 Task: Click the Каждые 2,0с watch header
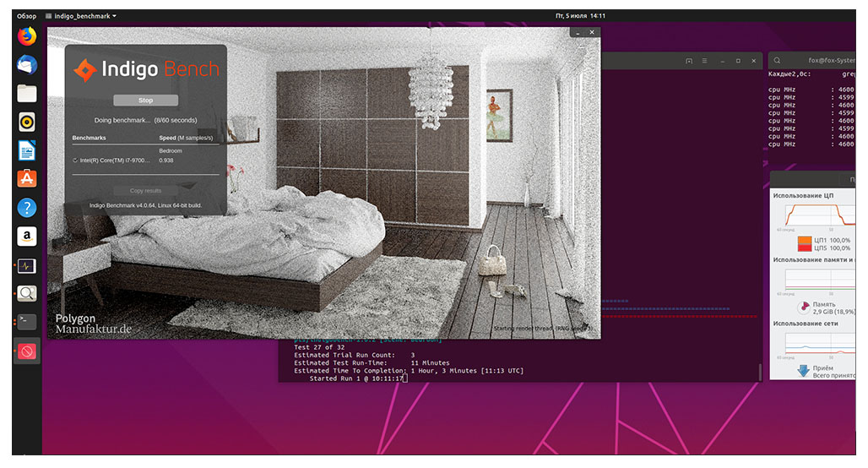coord(789,73)
